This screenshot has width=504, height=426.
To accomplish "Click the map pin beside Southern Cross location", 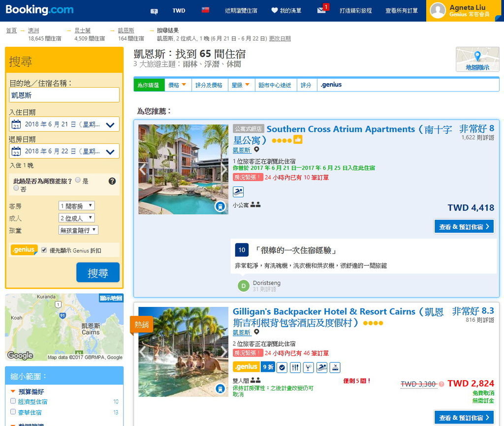I will click(x=256, y=150).
